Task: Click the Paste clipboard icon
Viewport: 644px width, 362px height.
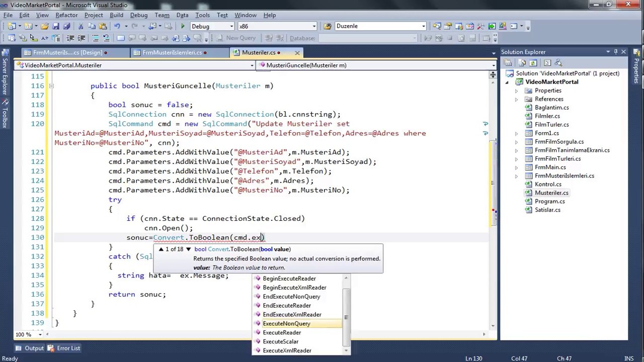Action: (103, 26)
